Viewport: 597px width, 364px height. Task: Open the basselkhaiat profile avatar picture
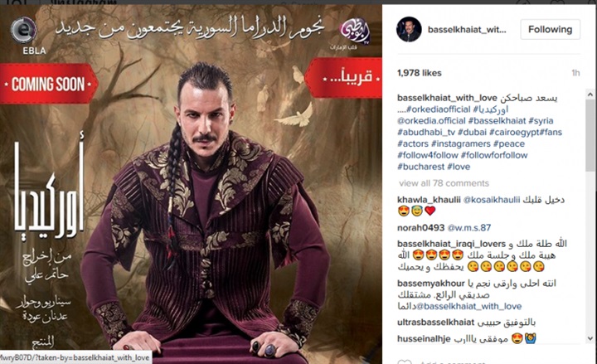(409, 29)
